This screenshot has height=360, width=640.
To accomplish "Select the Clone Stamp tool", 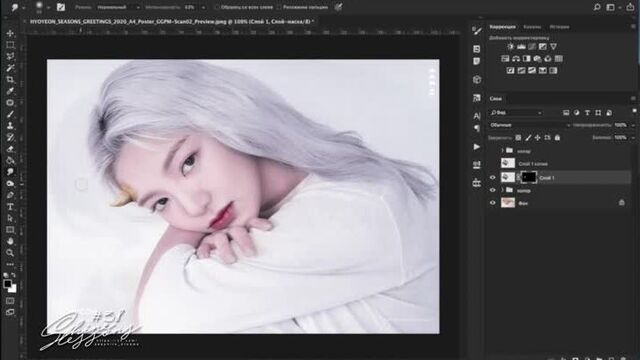I will [x=10, y=126].
